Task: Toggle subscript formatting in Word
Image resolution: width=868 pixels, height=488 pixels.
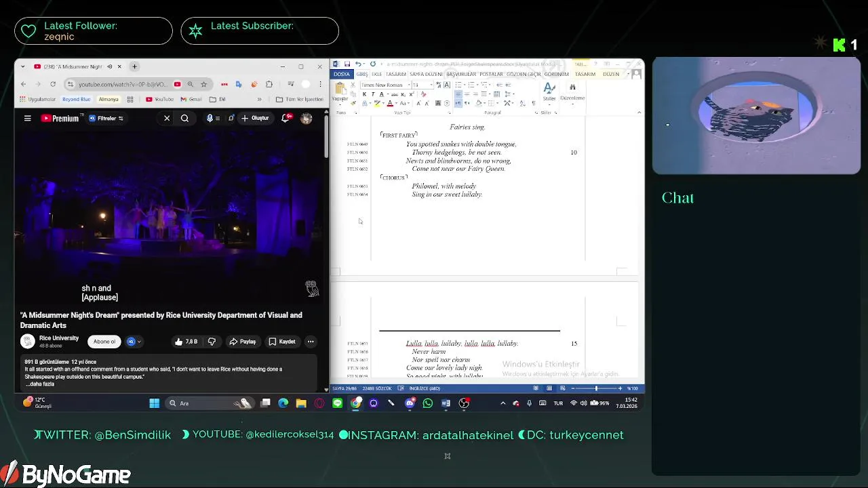Action: (403, 94)
